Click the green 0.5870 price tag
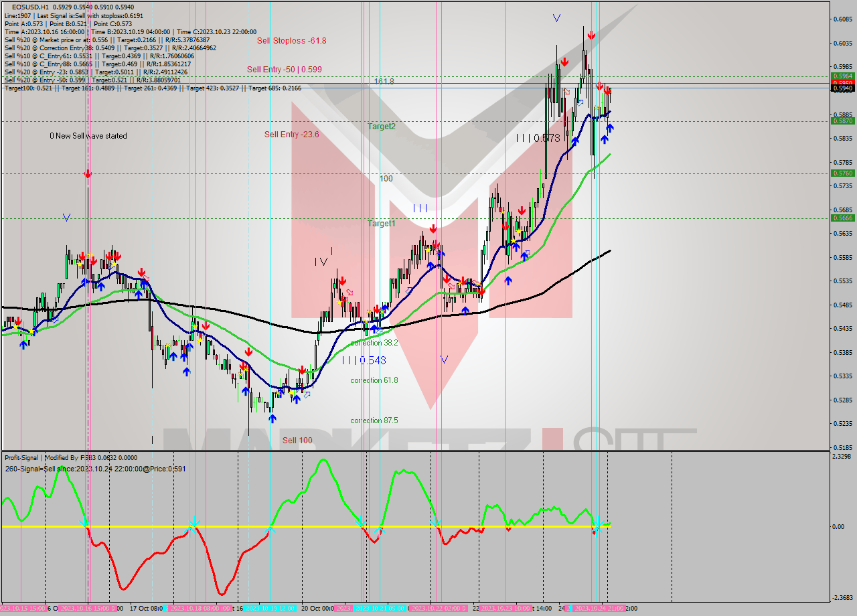 click(842, 121)
